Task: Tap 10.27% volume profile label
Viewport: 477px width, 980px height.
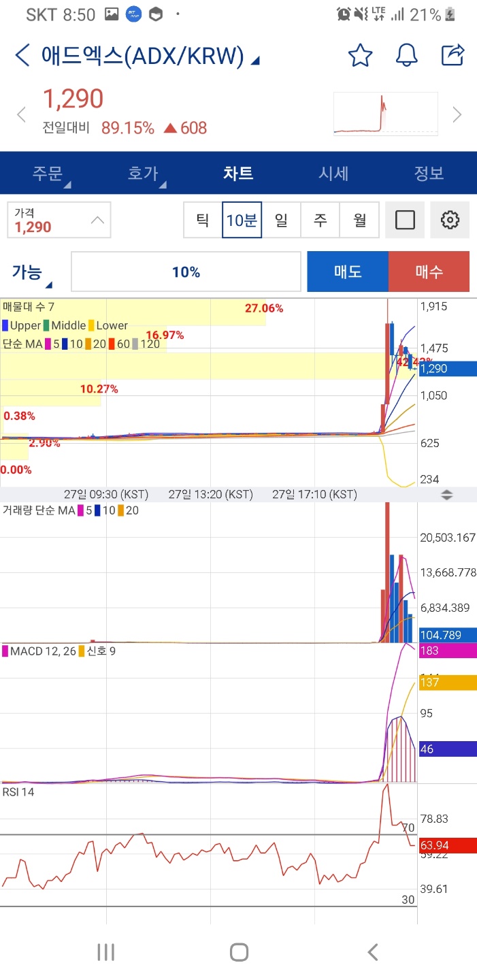Action: pos(99,389)
